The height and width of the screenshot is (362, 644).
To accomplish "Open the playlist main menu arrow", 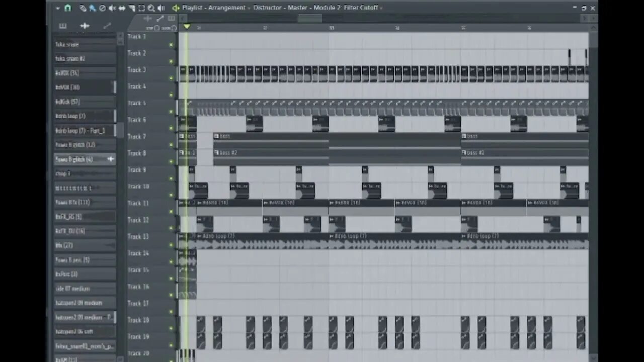I will point(57,8).
